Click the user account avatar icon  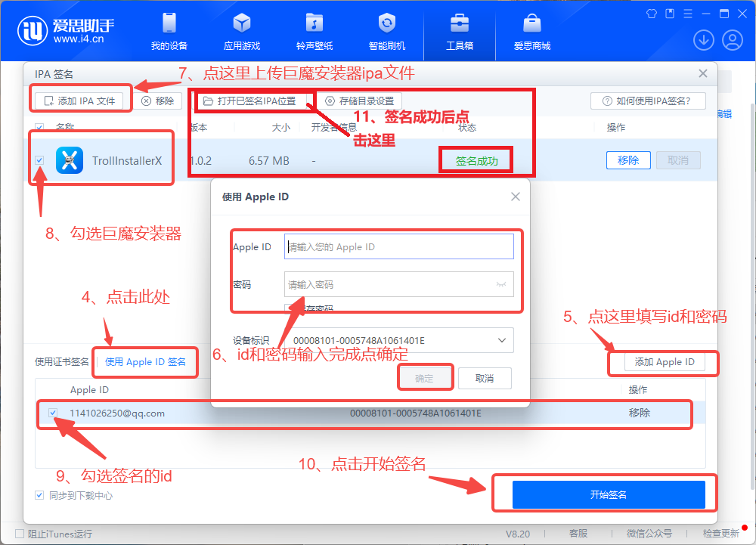tap(732, 39)
